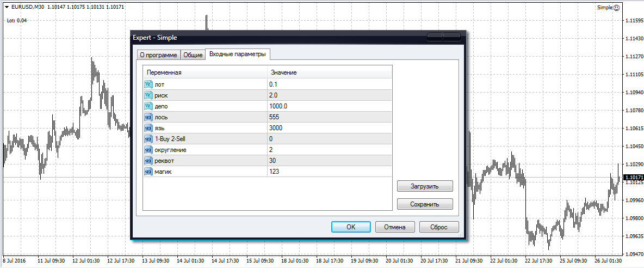
Task: Click the Lot: 0.04 label on chart
Action: (x=17, y=21)
